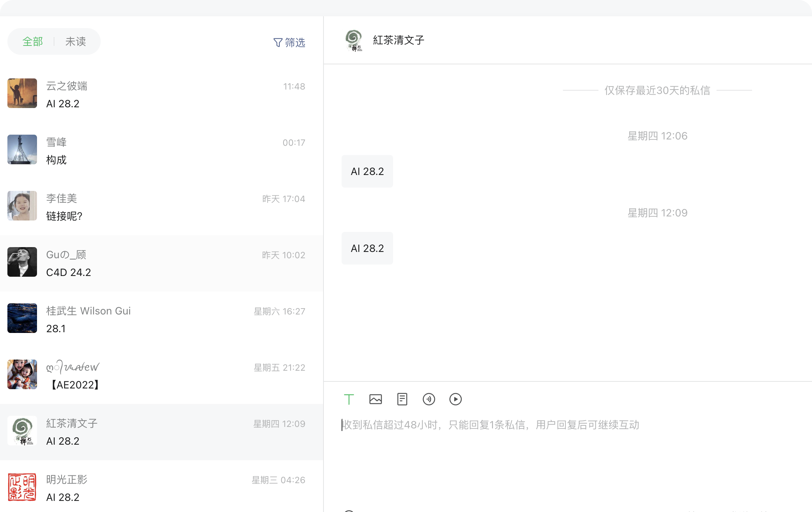The height and width of the screenshot is (512, 812).
Task: Click the voice message icon
Action: point(429,399)
